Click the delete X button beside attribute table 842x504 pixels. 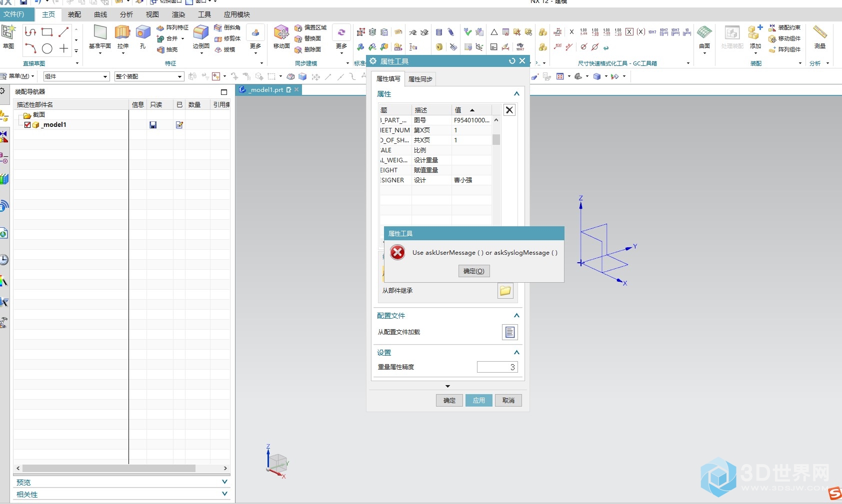pyautogui.click(x=509, y=110)
